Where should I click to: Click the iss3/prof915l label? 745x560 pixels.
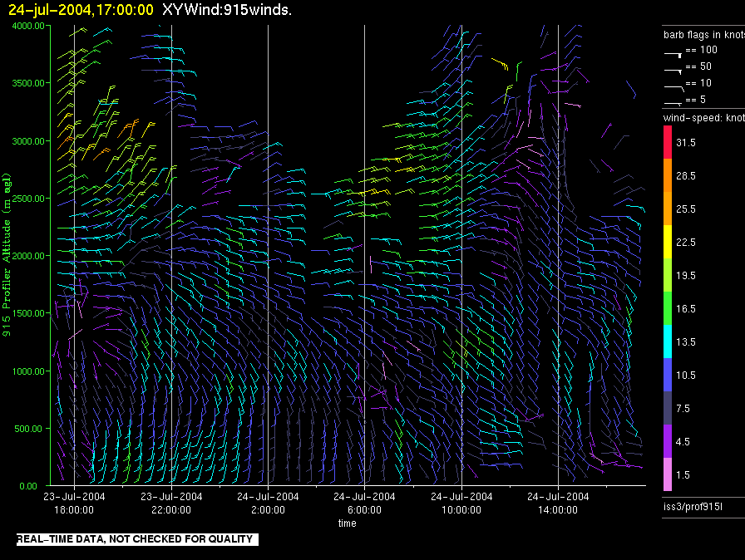[x=693, y=507]
